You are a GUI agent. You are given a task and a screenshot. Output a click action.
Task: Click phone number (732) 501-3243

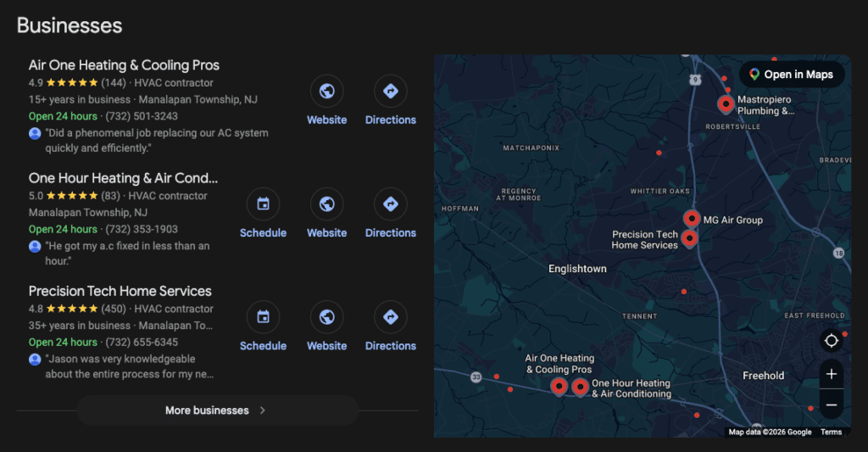[142, 116]
